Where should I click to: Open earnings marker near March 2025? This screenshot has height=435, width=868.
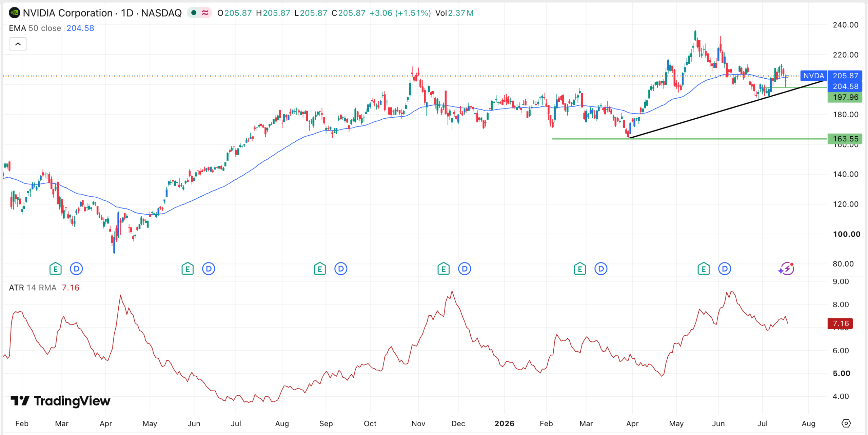pyautogui.click(x=56, y=269)
